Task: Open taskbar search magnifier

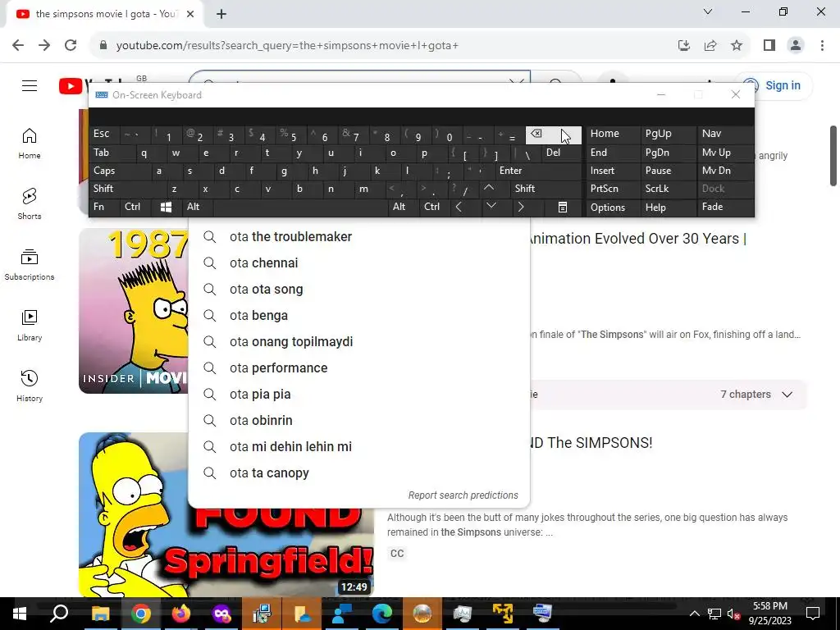Action: coord(59,614)
